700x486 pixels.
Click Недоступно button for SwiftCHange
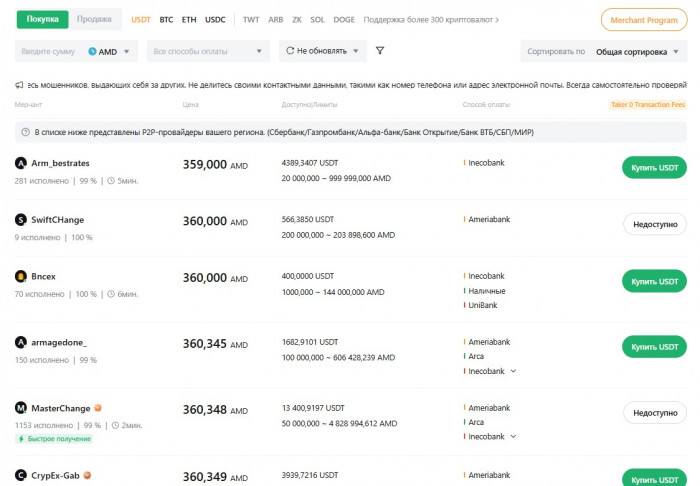click(x=655, y=224)
